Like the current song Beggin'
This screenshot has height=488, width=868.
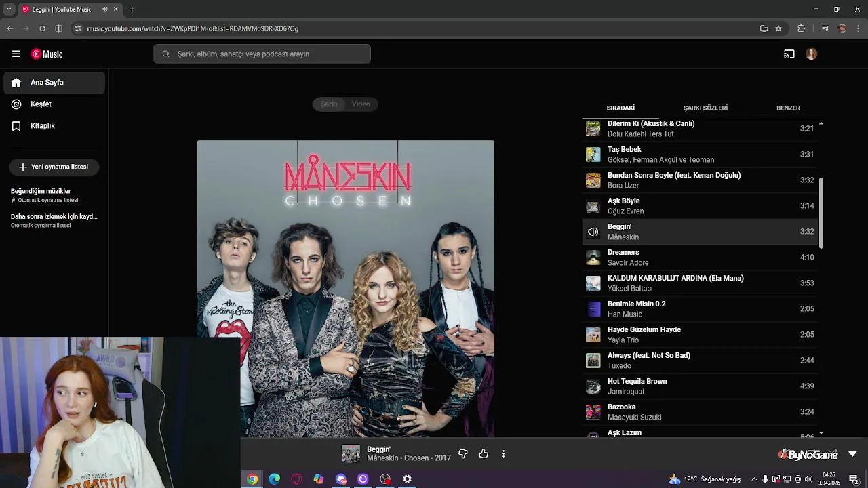point(484,453)
